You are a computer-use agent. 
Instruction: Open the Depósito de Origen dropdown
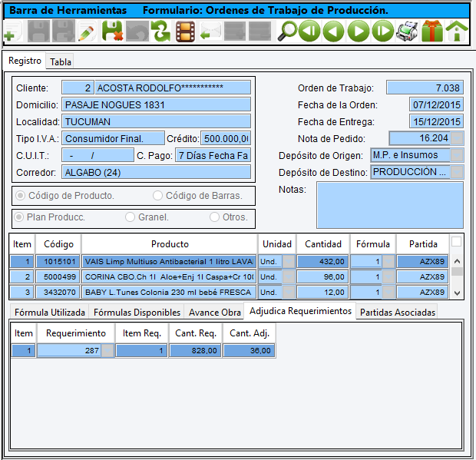(x=457, y=155)
